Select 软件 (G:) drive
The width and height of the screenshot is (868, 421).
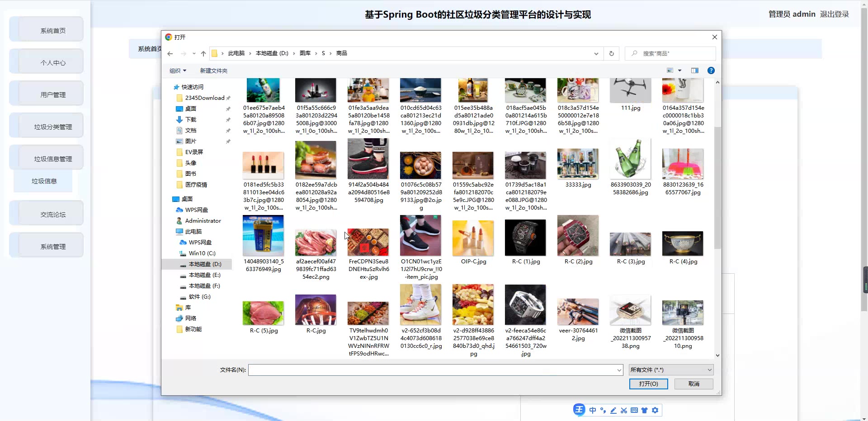click(199, 297)
